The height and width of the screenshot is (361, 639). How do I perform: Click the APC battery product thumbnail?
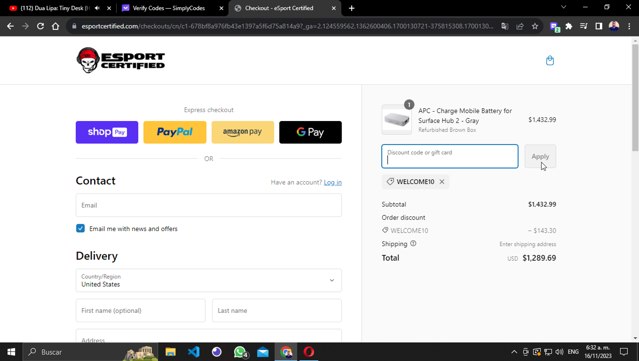click(x=397, y=119)
